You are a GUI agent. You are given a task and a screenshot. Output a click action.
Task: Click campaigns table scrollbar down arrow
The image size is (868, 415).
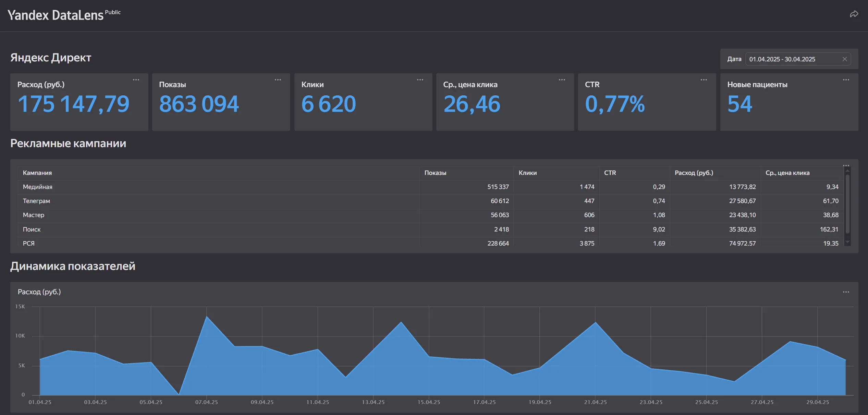847,242
